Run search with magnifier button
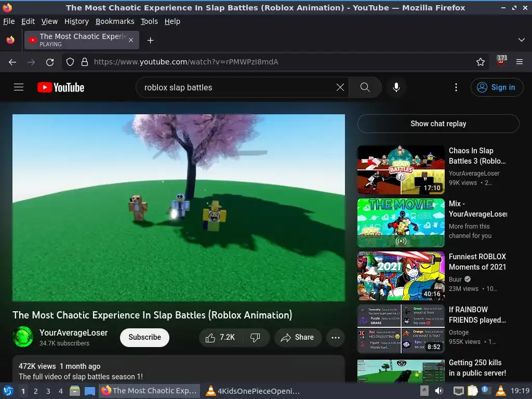 tap(365, 87)
